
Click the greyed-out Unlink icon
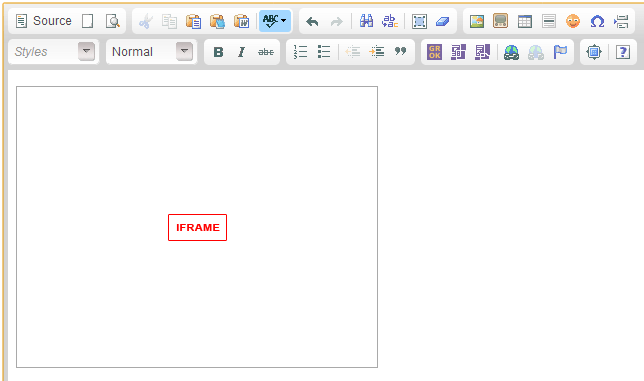coord(536,52)
